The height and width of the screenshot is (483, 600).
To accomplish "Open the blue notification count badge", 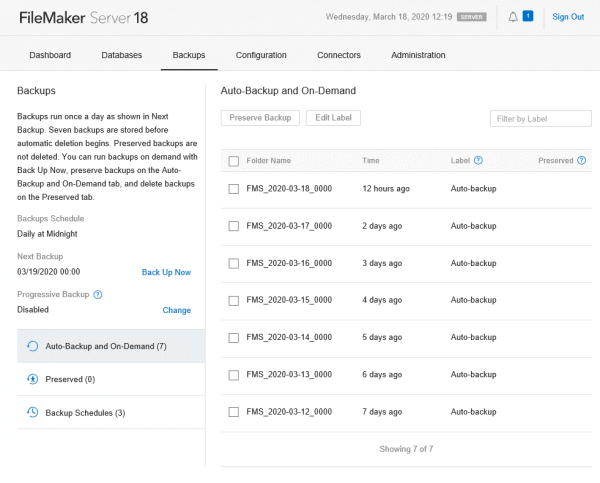I will (x=528, y=16).
